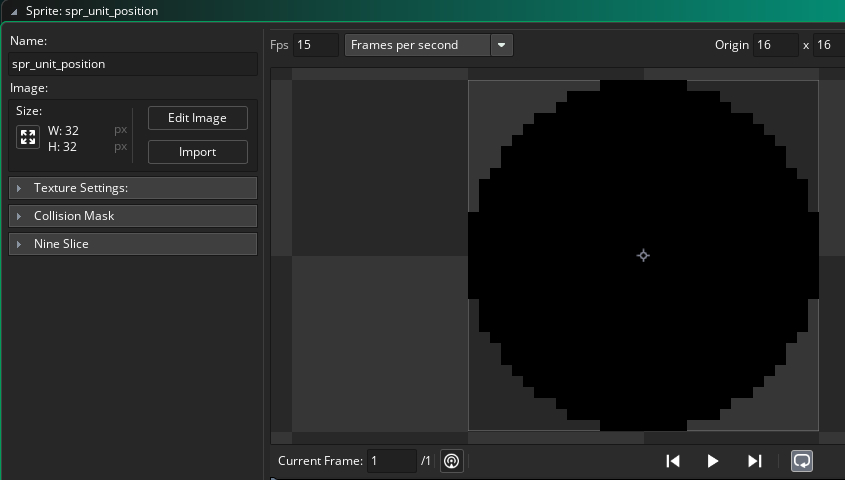Screen dimensions: 845x480
Task: Click the 'W: 32' width text
Action: 63,131
